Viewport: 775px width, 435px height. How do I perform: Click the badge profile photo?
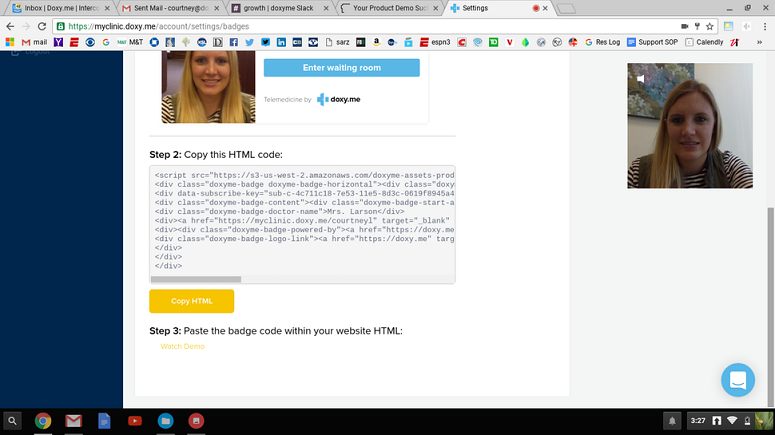pyautogui.click(x=208, y=87)
